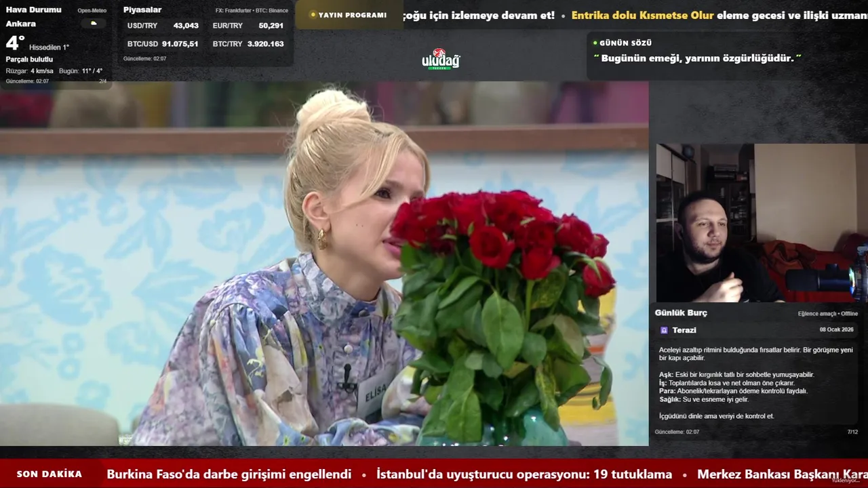This screenshot has width=868, height=488.
Task: Click the green dot beside Günün Sözü
Action: click(x=595, y=43)
